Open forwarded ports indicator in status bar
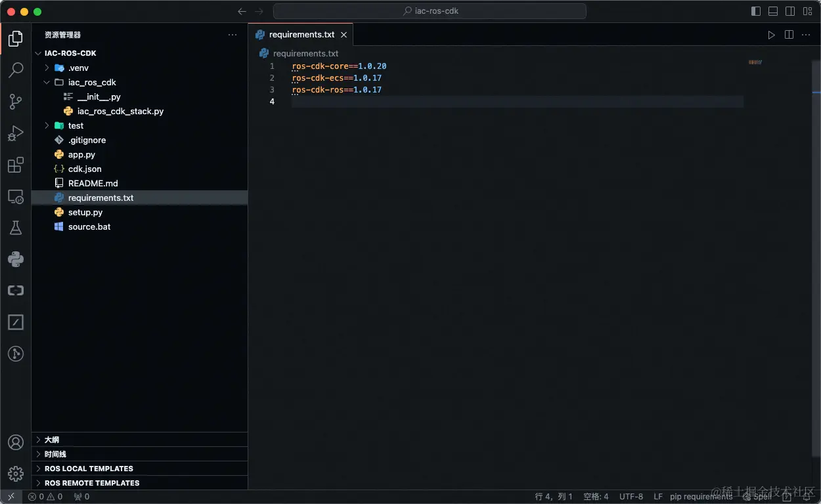This screenshot has height=504, width=821. click(x=81, y=497)
